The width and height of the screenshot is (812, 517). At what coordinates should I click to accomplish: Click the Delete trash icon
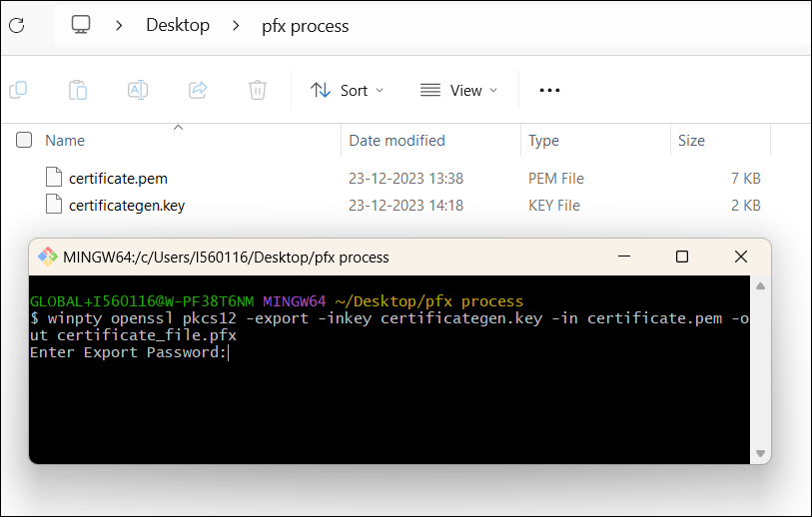coord(258,90)
